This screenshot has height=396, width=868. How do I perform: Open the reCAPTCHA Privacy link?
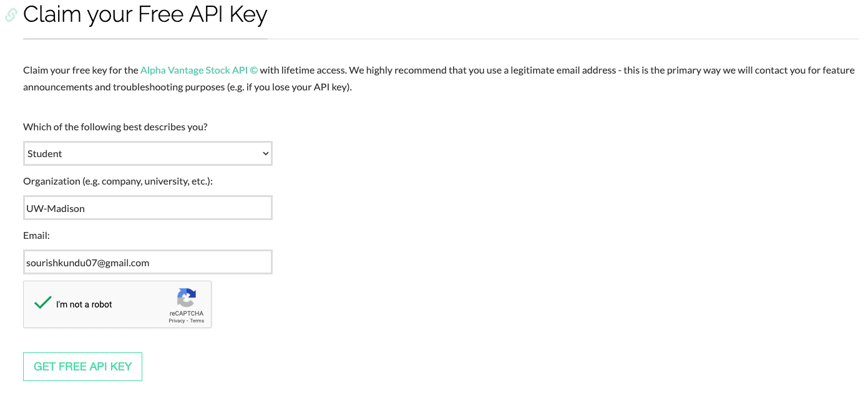tap(177, 321)
